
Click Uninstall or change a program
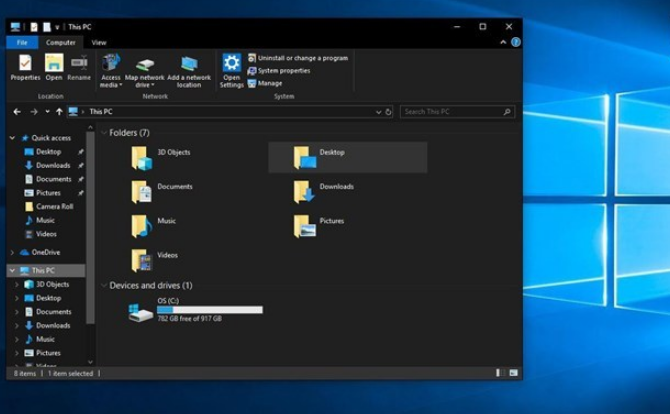(298, 58)
